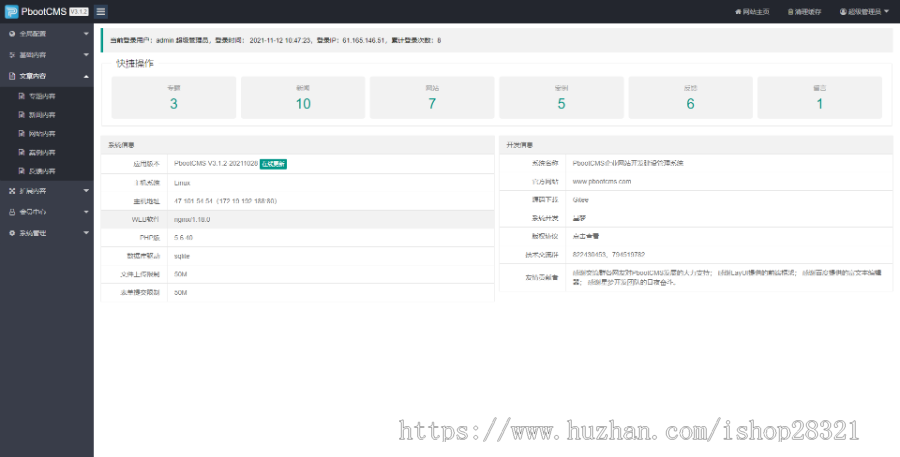Open the Gitee source download link
The image size is (900, 457).
tap(580, 200)
